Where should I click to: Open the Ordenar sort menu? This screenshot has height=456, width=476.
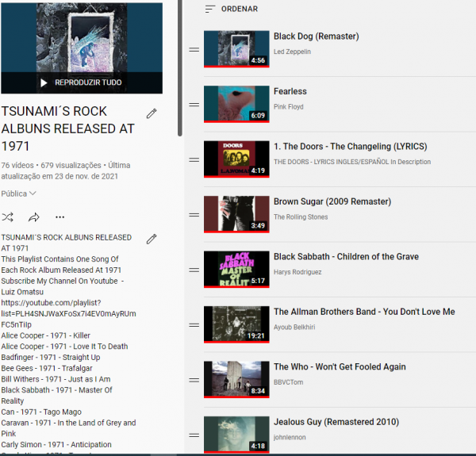pyautogui.click(x=231, y=9)
